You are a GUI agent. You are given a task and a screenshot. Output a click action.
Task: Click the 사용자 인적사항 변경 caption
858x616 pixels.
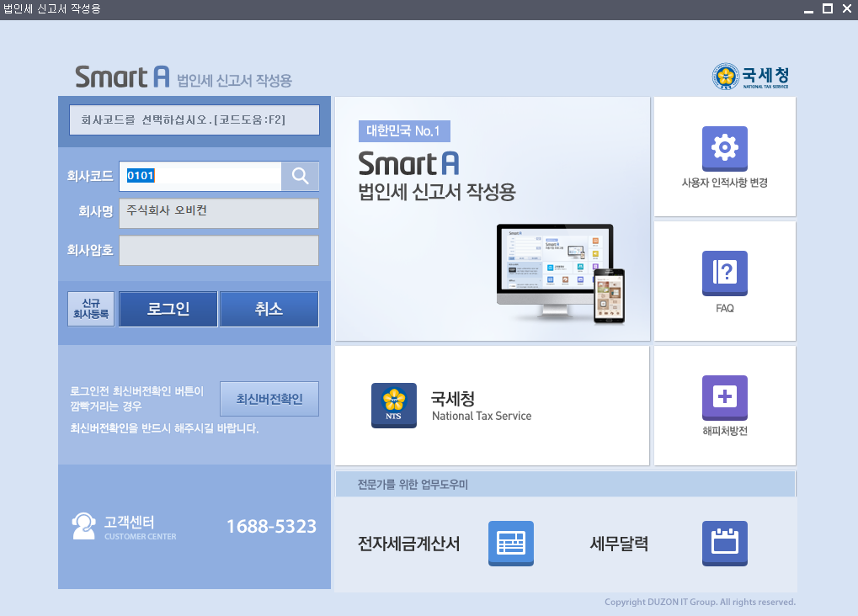[x=724, y=183]
